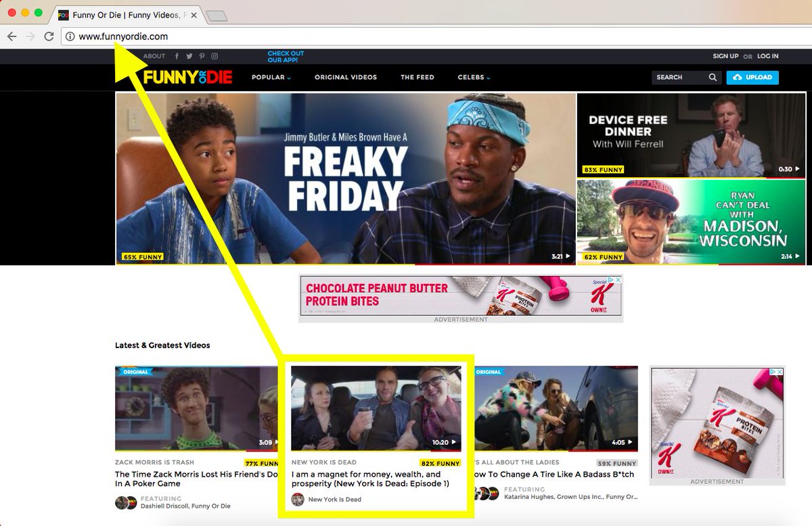The image size is (812, 526).
Task: Click LOG IN in the top bar
Action: click(x=767, y=56)
